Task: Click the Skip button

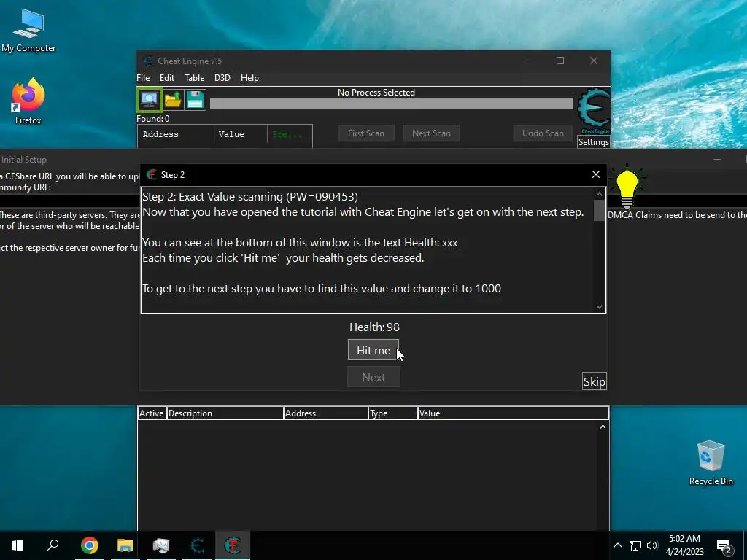Action: click(594, 381)
